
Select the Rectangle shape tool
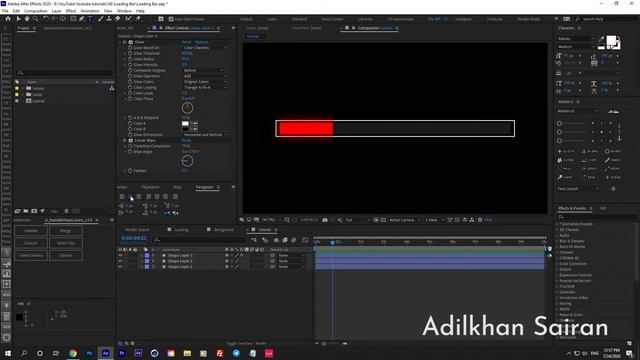point(73,19)
